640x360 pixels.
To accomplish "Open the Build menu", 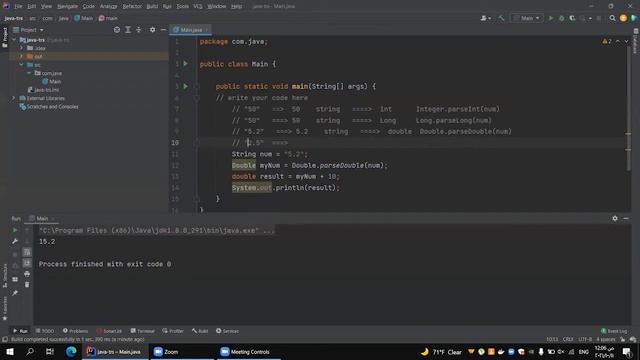I will coord(152,6).
